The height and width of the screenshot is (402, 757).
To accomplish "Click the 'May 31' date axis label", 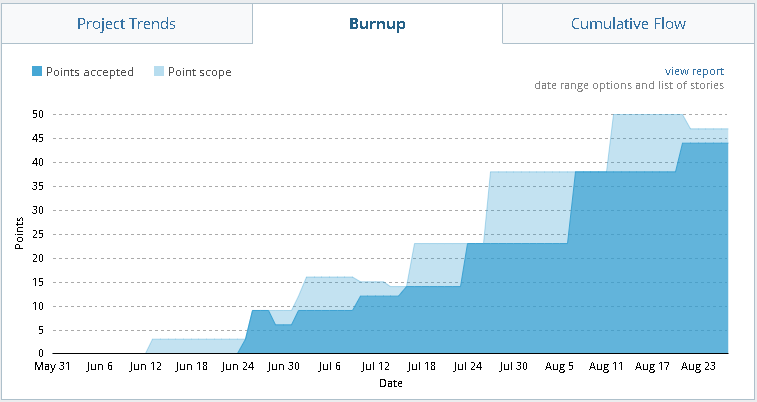I will click(52, 366).
